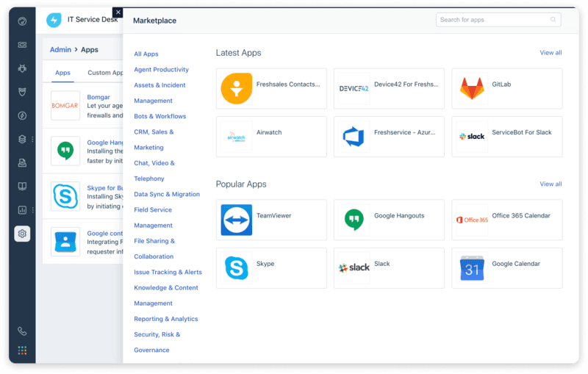Open the knowledge base book icon
The height and width of the screenshot is (374, 588).
pyautogui.click(x=22, y=186)
